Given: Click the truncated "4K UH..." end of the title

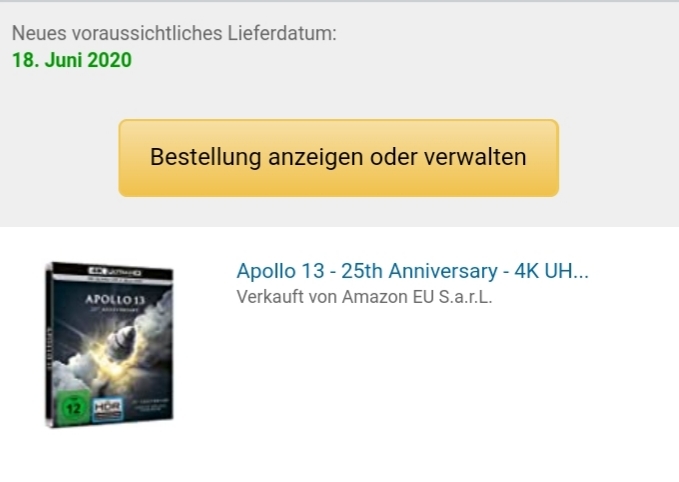Looking at the screenshot, I should point(551,272).
